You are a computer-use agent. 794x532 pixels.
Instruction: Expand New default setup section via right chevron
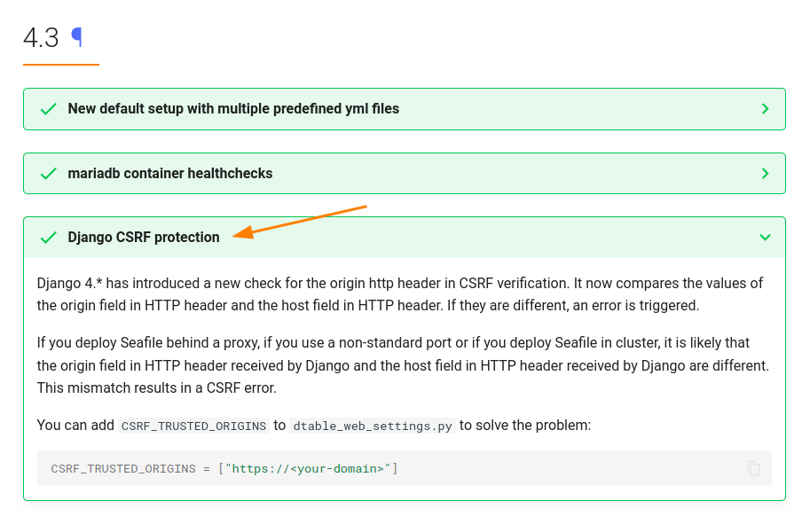(765, 109)
